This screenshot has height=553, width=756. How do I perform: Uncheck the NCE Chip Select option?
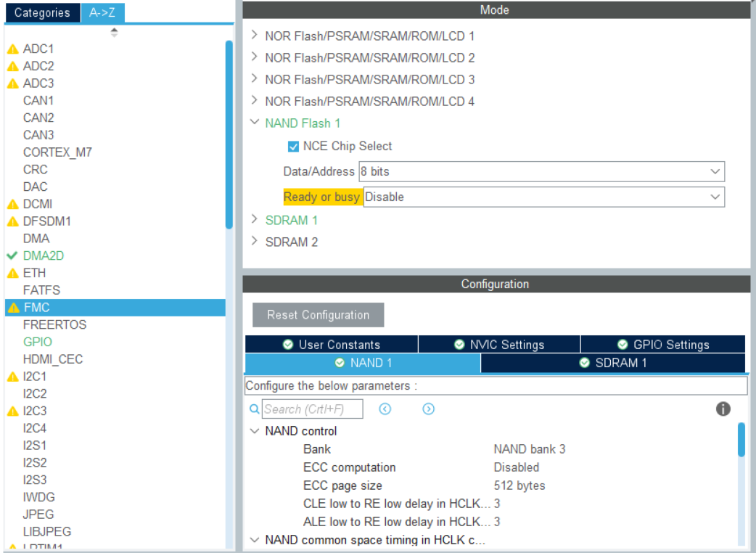293,146
